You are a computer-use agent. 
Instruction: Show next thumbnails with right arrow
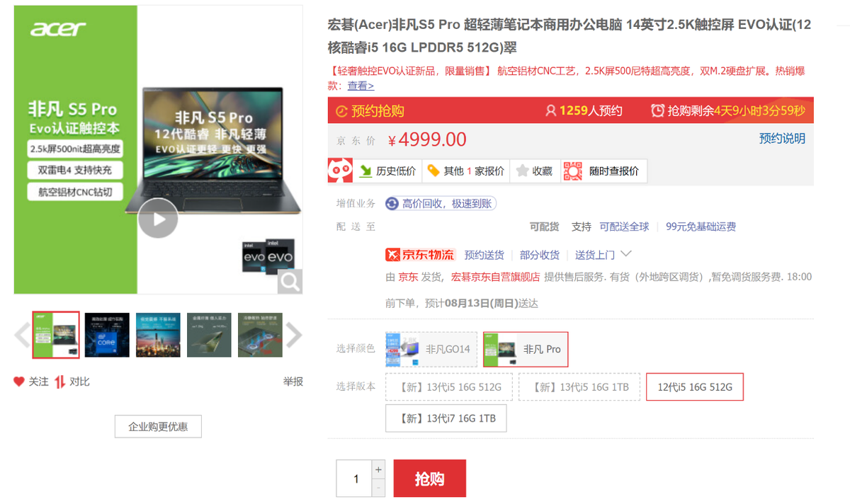tap(293, 336)
